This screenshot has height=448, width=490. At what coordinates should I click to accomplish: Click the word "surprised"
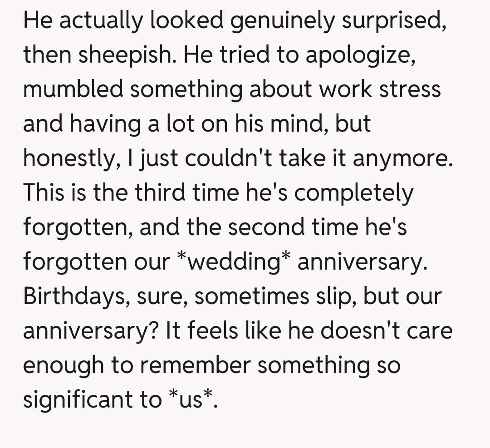click(393, 21)
